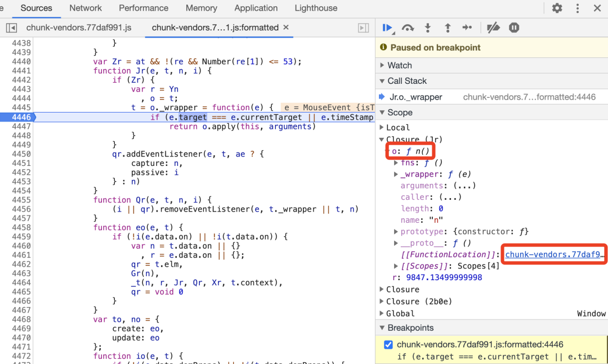Open the Lighthouse tab
This screenshot has height=364, width=608.
coord(316,8)
